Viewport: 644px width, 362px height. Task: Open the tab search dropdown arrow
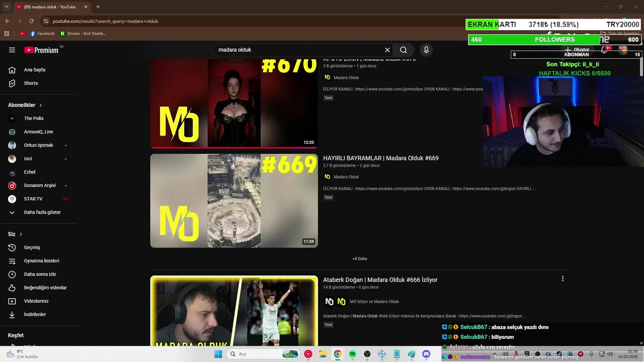pos(7,7)
